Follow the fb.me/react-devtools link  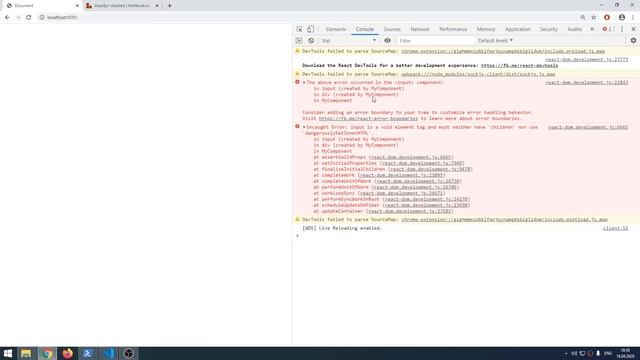point(519,65)
